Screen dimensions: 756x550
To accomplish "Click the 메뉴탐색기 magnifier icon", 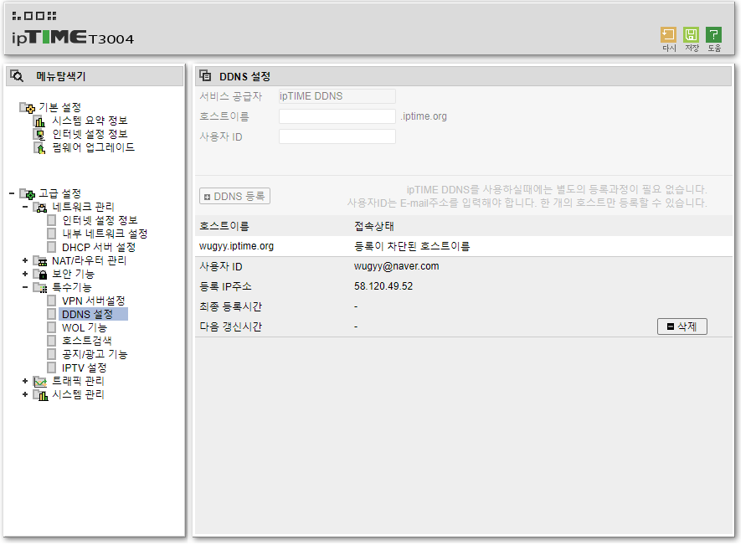I will 17,76.
